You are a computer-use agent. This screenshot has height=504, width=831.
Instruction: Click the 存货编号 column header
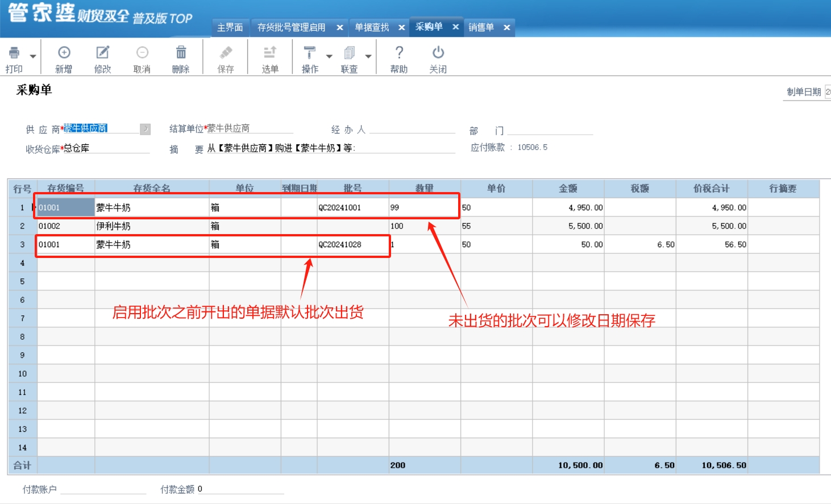[66, 189]
